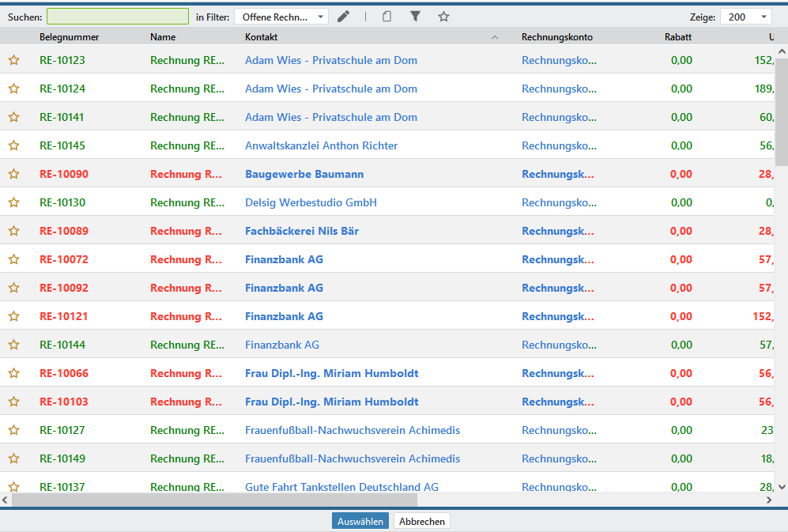Toggle favorite star for RE-10090

click(13, 174)
